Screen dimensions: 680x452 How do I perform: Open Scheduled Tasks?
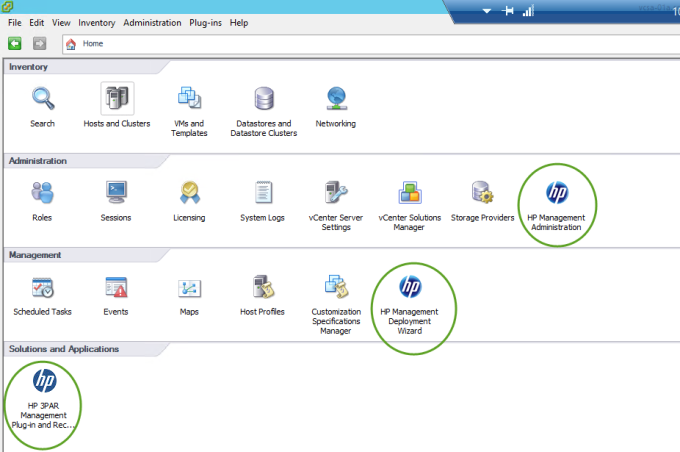(42, 288)
